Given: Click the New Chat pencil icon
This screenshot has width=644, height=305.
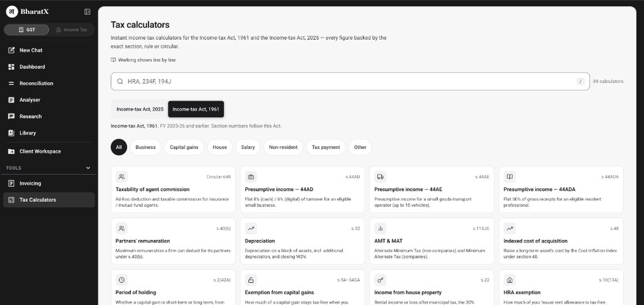Looking at the screenshot, I should coord(11,50).
